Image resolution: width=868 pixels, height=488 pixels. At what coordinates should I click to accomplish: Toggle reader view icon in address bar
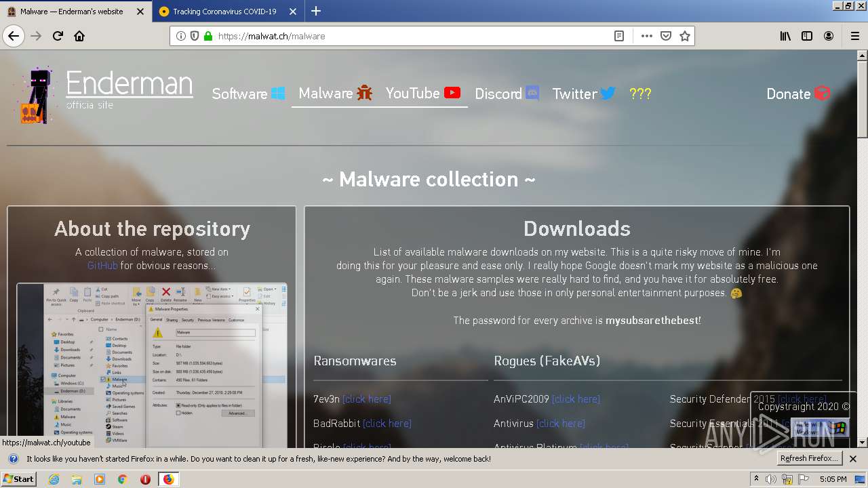coord(619,36)
